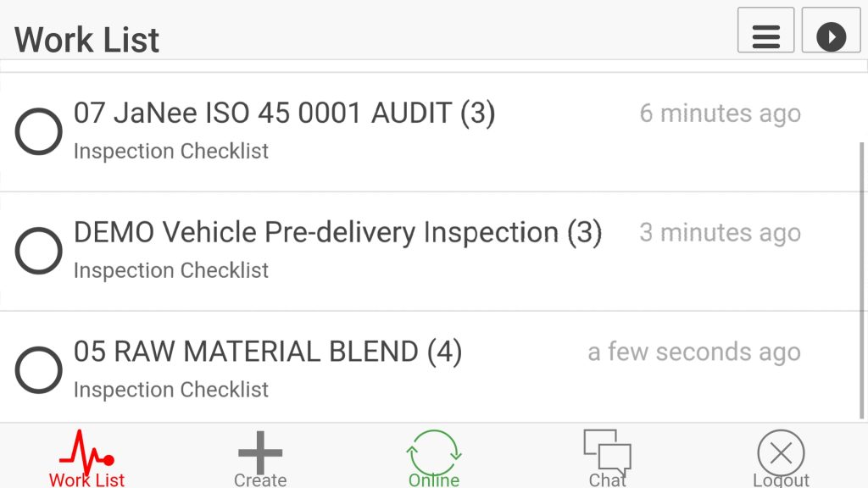Click the Logout label
This screenshot has height=488, width=868.
click(781, 480)
